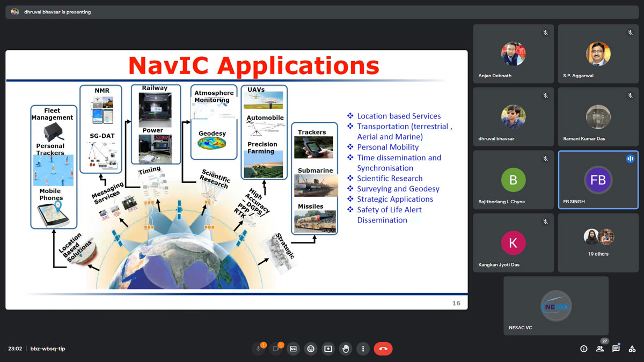The height and width of the screenshot is (362, 644).
Task: Click the 'Precision Farming' label on slide
Action: point(262,147)
